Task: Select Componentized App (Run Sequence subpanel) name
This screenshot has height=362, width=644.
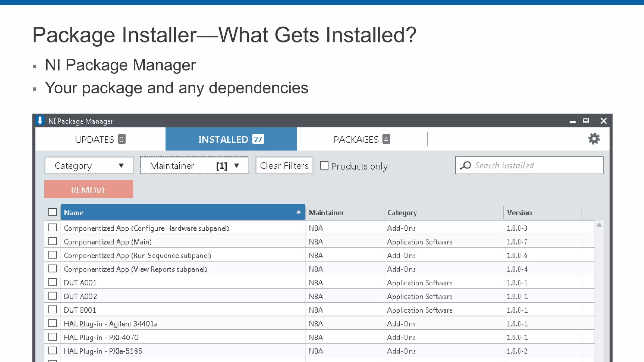Action: 137,255
